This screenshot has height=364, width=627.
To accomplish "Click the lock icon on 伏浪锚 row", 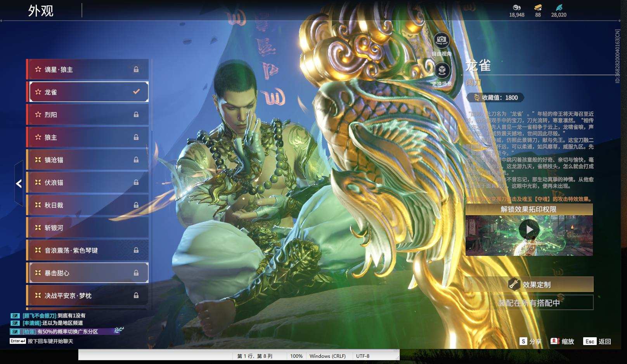I will tap(136, 182).
